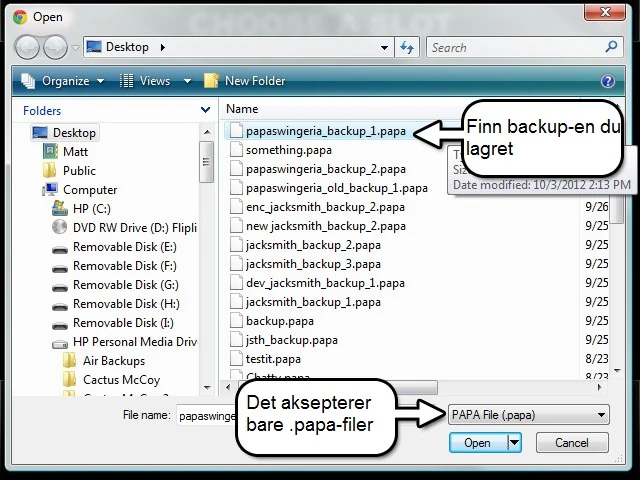Click the file list scroll down arrow
The width and height of the screenshot is (640, 480).
(617, 371)
